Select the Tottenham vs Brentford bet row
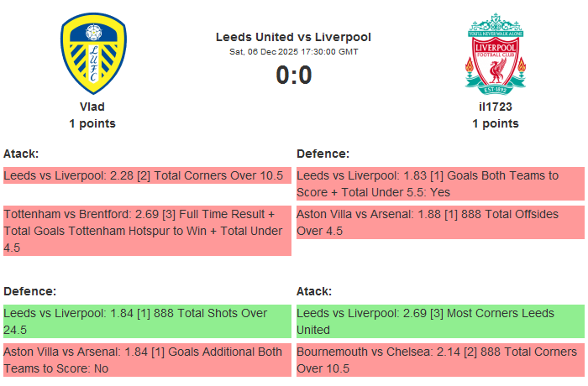The image size is (588, 386). coord(147,231)
